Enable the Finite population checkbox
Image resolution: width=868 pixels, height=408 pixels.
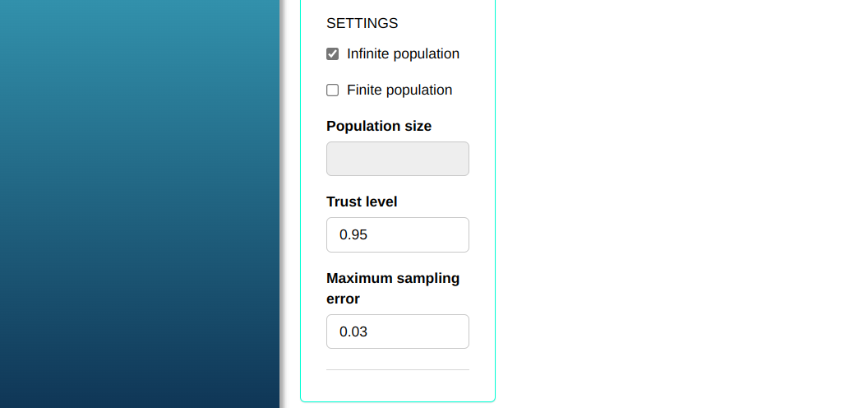[x=333, y=90]
